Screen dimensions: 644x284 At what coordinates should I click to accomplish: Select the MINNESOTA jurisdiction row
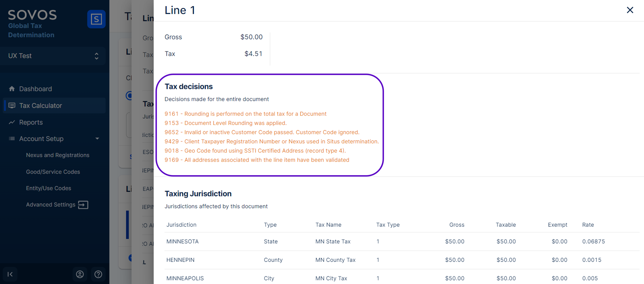coord(182,241)
